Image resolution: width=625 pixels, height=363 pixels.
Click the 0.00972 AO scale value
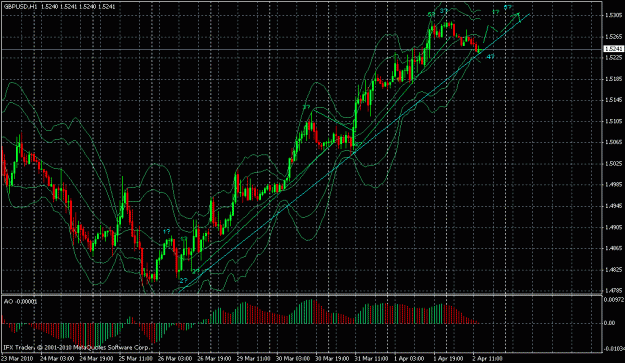point(613,299)
